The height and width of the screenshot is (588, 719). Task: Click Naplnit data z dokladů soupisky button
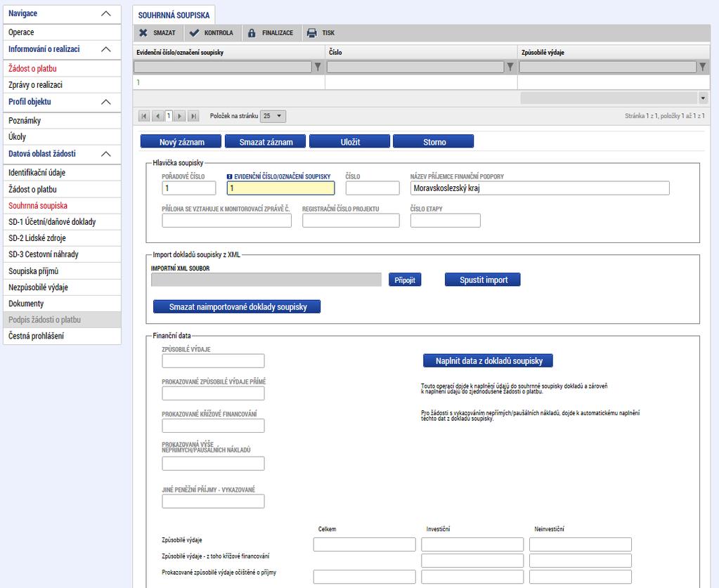[488, 360]
